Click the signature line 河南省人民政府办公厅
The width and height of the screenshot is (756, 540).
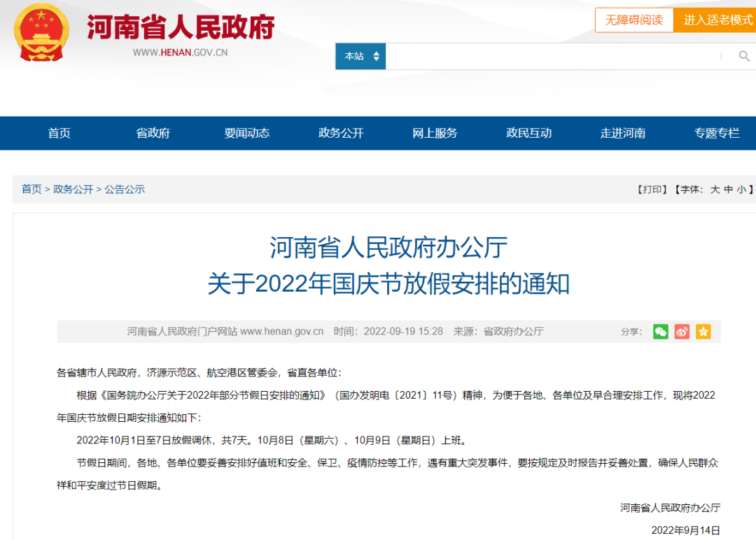pyautogui.click(x=670, y=508)
